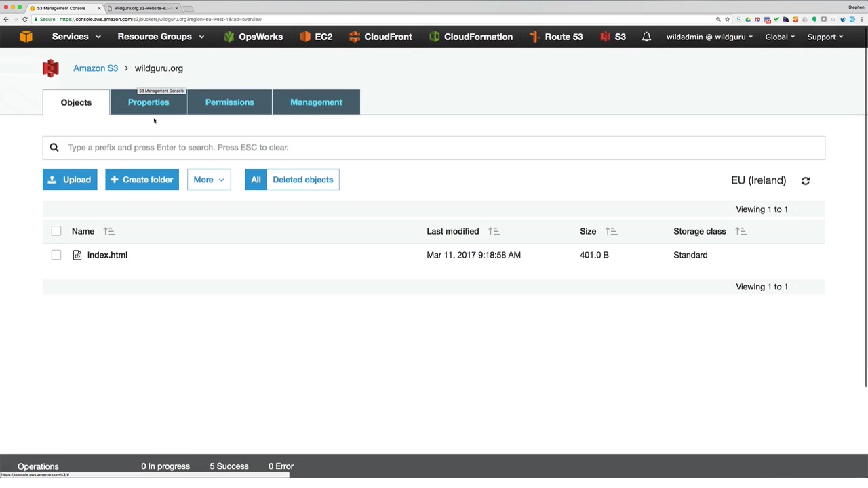This screenshot has height=488, width=868.
Task: Click the 0 Error status
Action: [281, 466]
